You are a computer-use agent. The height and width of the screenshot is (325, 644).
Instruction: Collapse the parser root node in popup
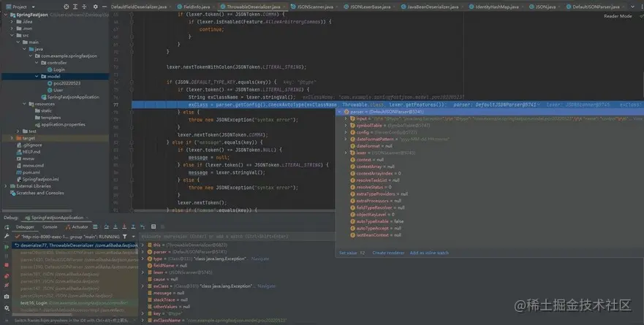pyautogui.click(x=340, y=112)
